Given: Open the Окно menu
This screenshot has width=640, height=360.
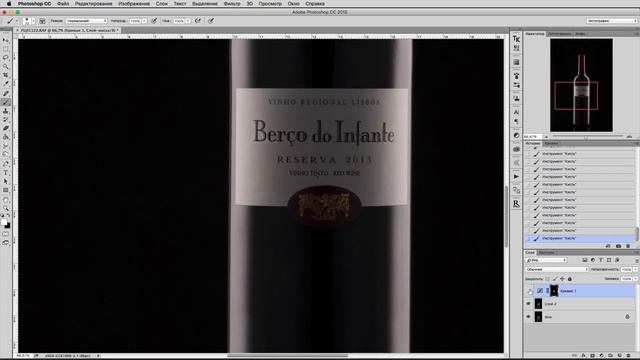Looking at the screenshot, I should [x=293, y=4].
